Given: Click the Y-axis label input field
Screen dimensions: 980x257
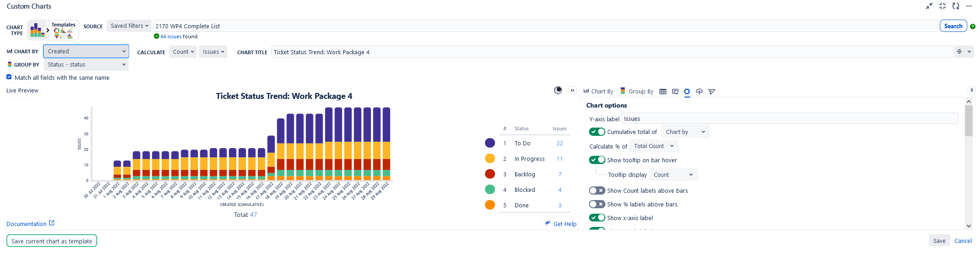Looking at the screenshot, I should click(x=789, y=118).
